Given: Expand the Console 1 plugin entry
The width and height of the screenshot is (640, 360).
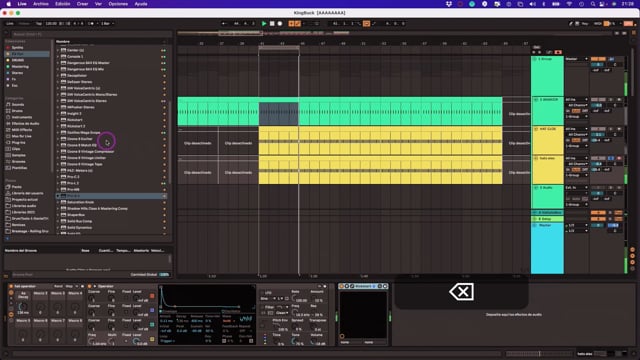Looking at the screenshot, I should (x=58, y=57).
